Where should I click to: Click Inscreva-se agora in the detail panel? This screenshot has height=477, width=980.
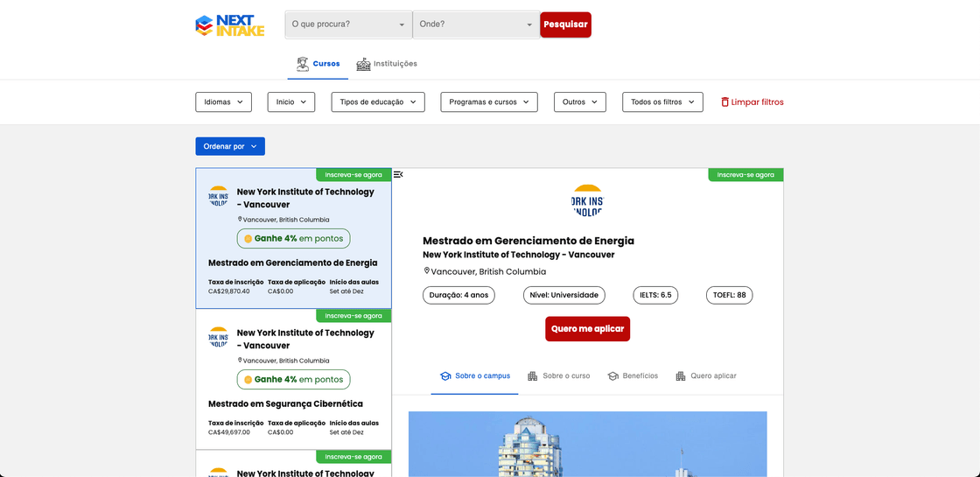click(745, 175)
